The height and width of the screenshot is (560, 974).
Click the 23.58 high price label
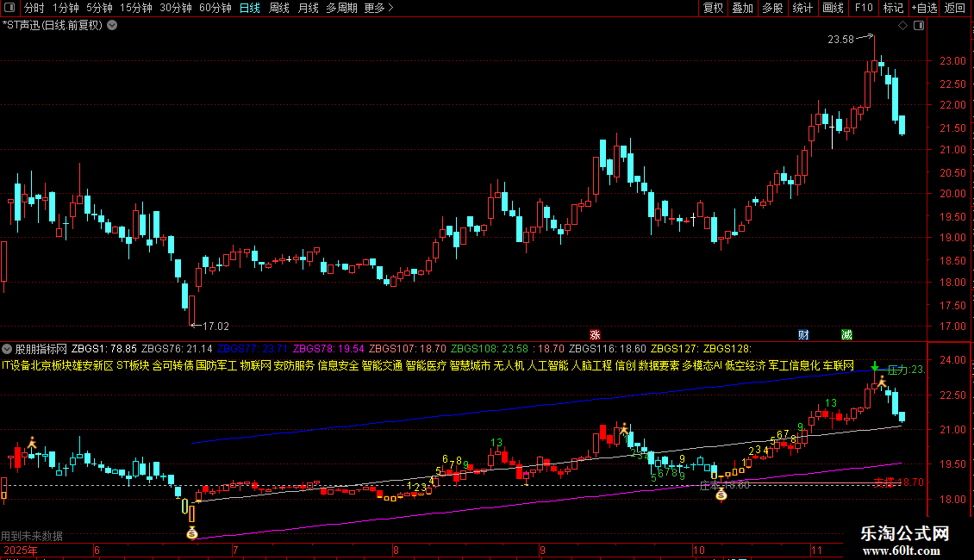[x=840, y=40]
